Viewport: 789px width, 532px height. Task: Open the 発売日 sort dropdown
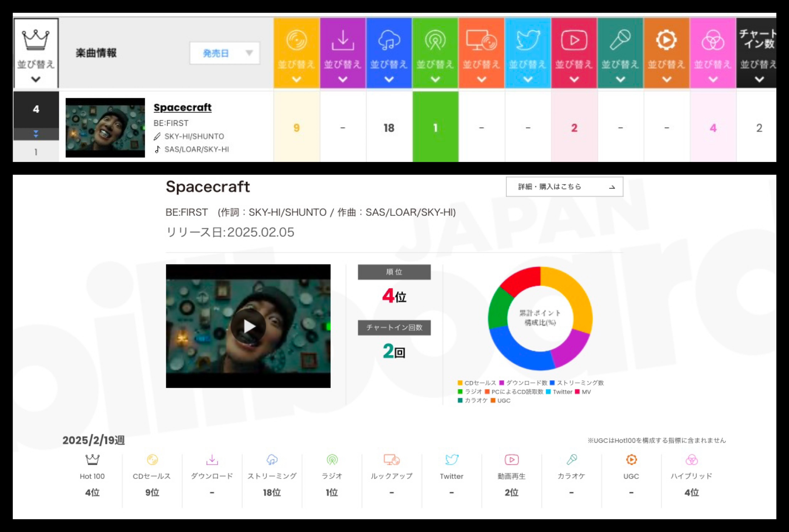point(225,53)
